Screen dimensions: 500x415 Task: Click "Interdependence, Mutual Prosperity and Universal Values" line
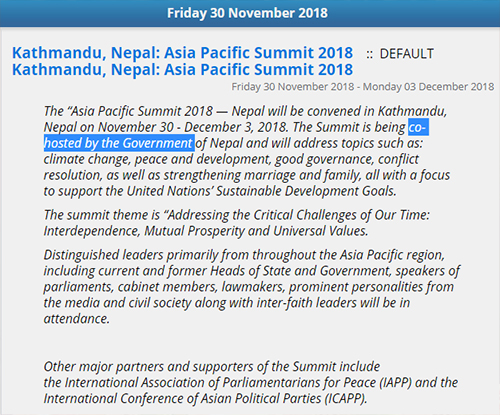tap(206, 231)
